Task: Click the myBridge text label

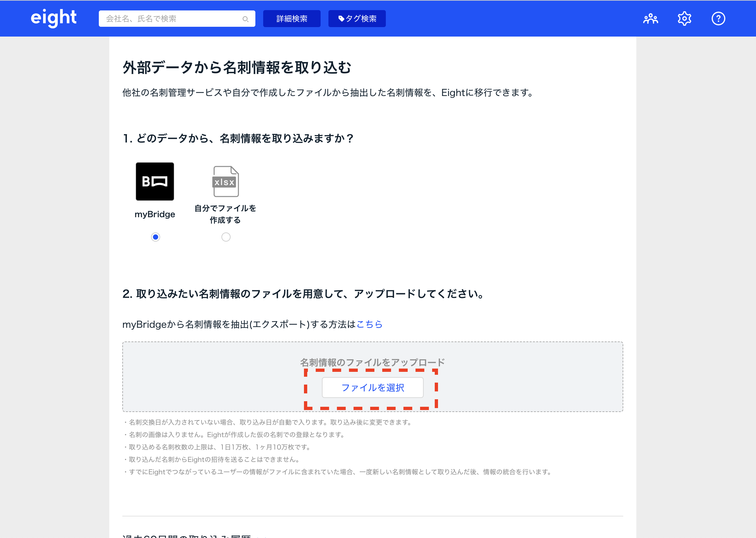Action: [x=155, y=214]
